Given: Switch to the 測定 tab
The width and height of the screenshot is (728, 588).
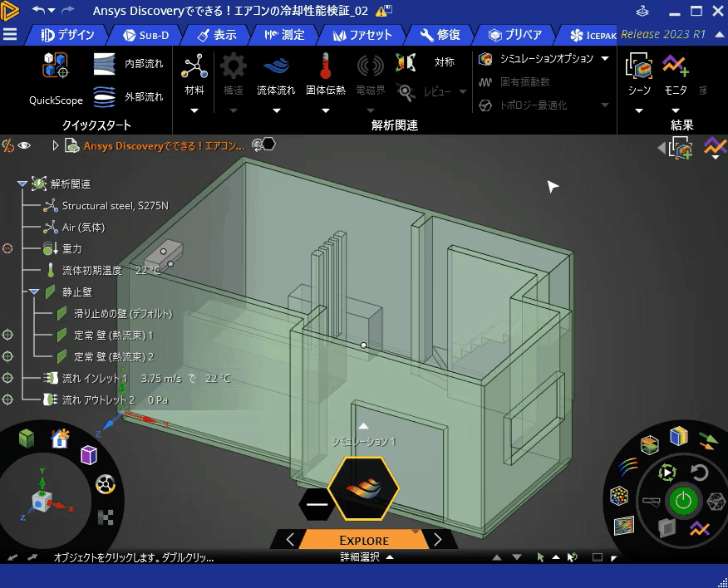Looking at the screenshot, I should (284, 35).
